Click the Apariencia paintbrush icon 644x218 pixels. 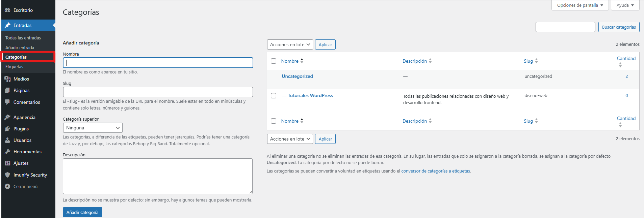[7, 117]
